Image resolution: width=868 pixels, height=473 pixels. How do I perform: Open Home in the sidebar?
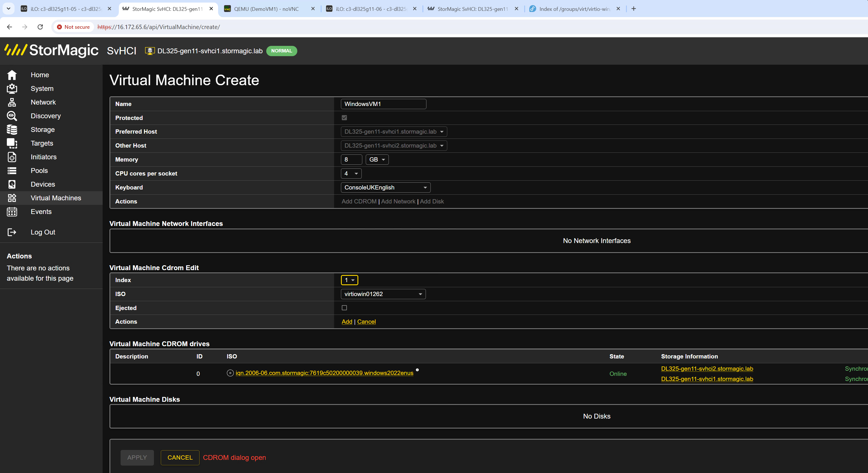(40, 75)
